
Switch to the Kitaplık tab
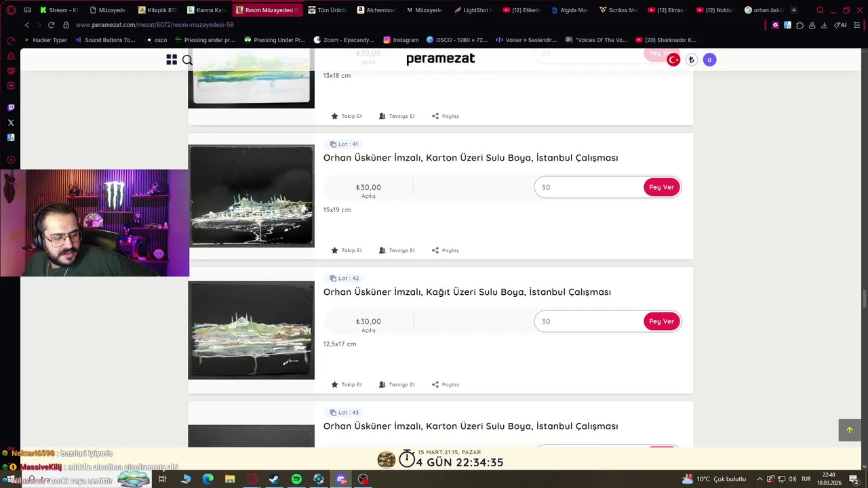(157, 10)
